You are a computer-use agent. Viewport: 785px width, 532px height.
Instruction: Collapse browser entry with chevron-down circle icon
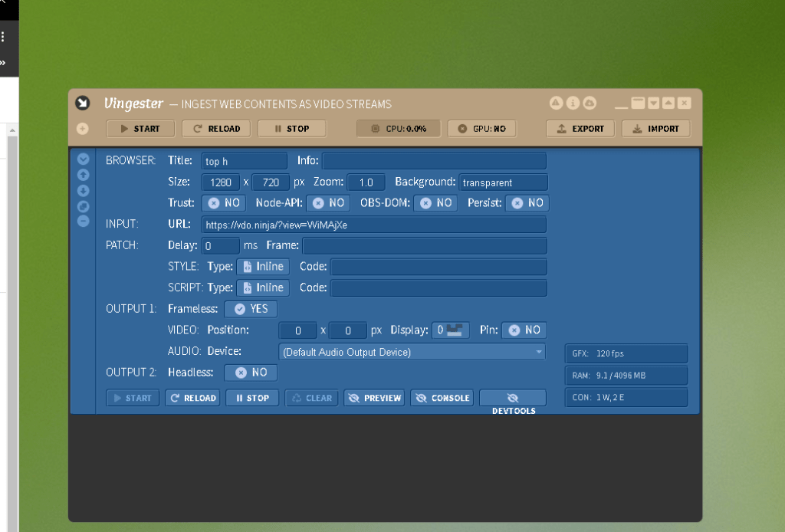click(83, 159)
